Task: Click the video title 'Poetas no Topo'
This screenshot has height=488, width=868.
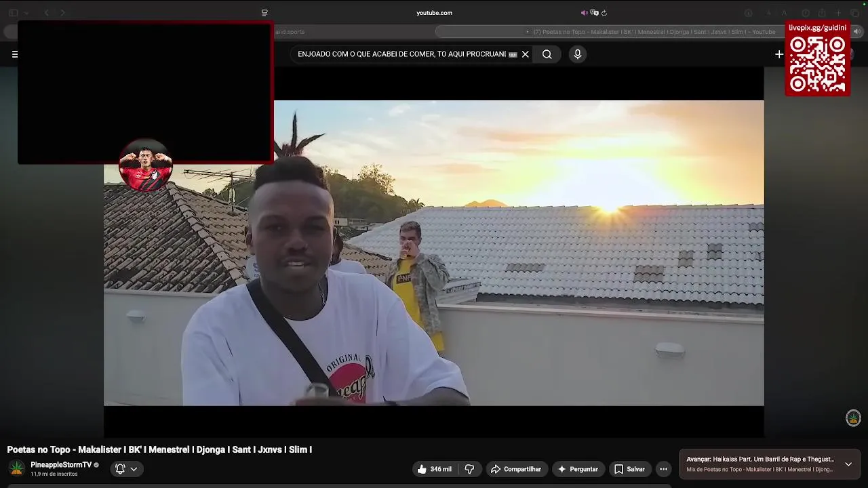Action: (x=159, y=449)
